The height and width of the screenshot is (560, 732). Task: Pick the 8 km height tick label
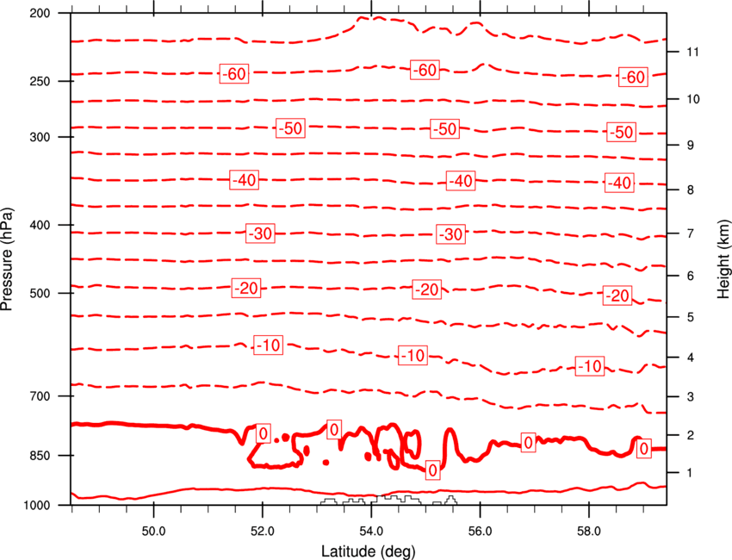(691, 190)
